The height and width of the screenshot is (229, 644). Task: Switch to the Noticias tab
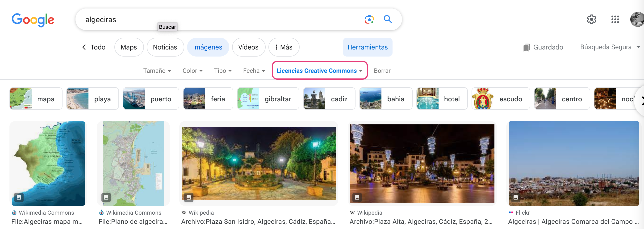coord(165,47)
